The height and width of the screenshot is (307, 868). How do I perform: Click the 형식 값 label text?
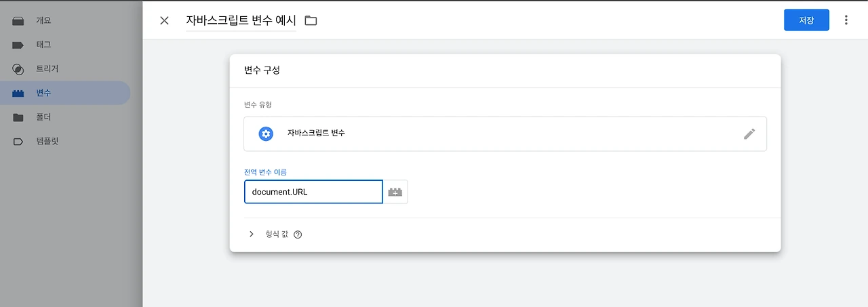coord(277,234)
